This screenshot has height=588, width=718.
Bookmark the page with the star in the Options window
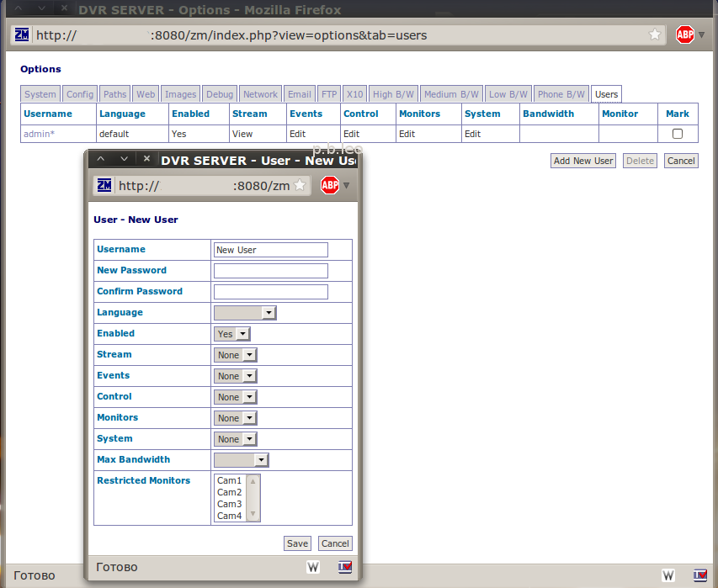pos(655,34)
